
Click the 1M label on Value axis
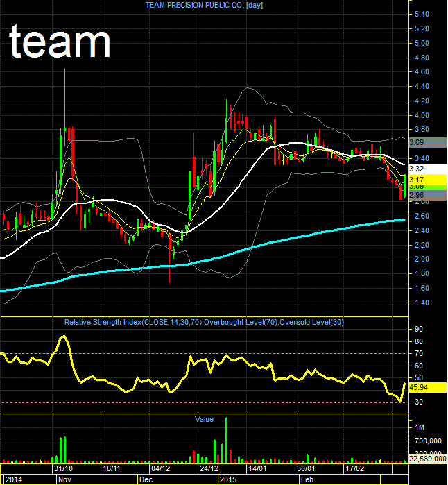[420, 427]
